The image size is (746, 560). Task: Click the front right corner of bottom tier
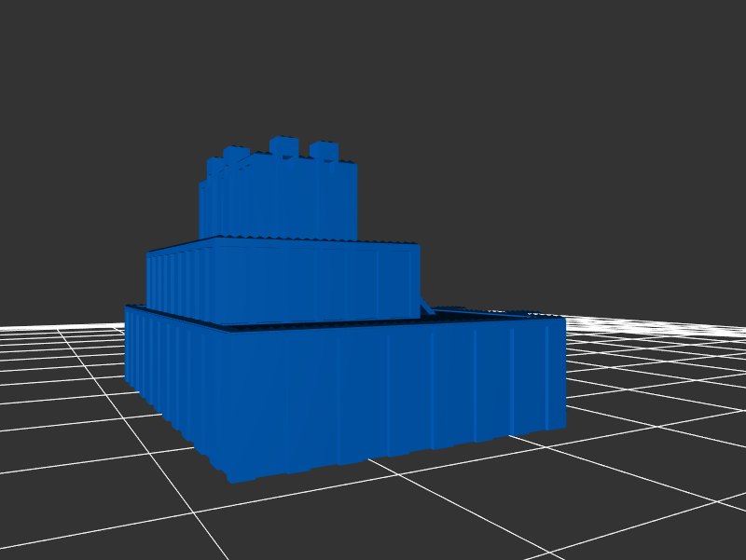(x=564, y=373)
